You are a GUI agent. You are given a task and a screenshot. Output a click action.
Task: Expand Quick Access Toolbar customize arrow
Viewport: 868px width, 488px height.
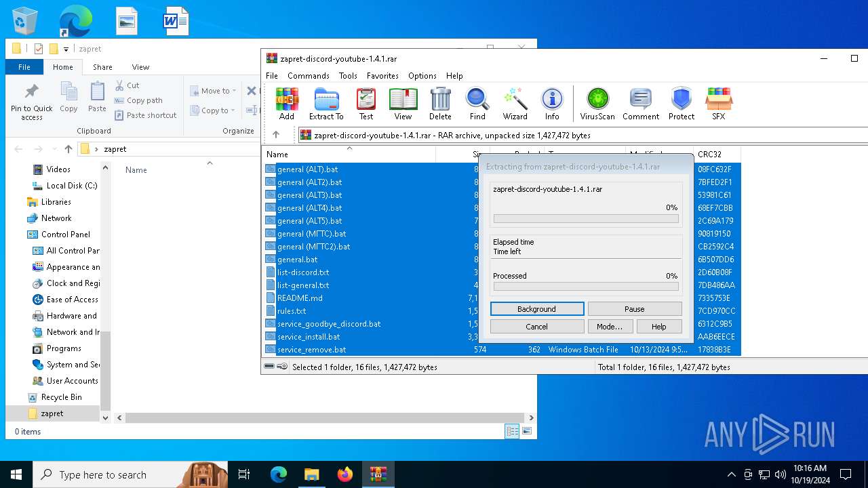pos(66,49)
